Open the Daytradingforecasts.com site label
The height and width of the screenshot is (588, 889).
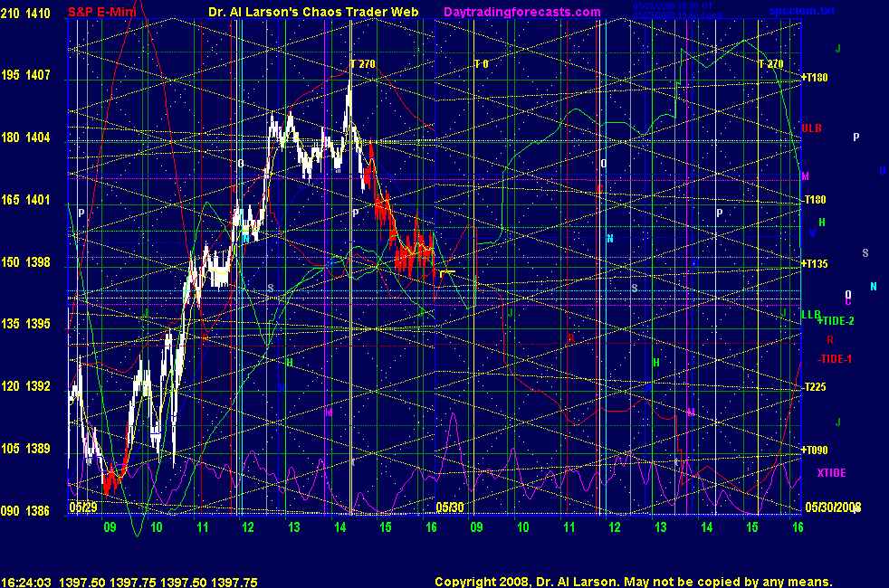[522, 12]
